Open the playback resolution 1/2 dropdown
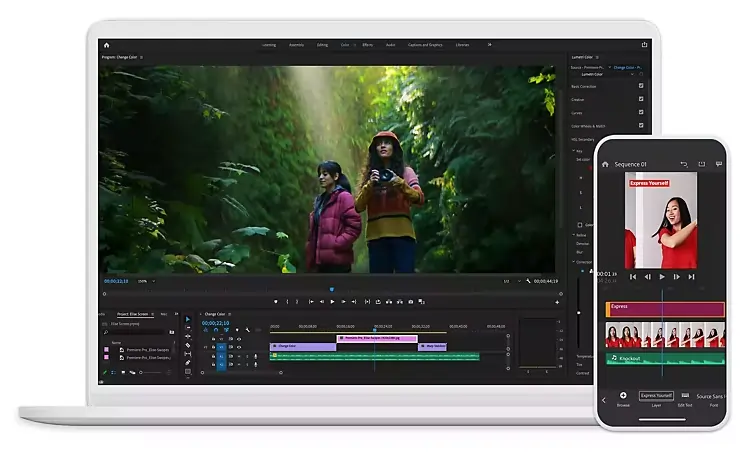The height and width of the screenshot is (452, 748). click(508, 281)
